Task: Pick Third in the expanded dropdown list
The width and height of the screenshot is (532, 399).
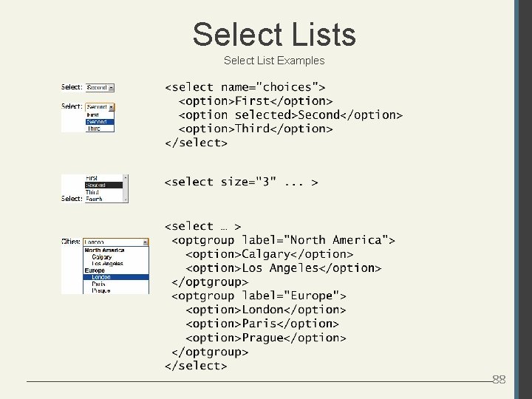Action: 94,129
